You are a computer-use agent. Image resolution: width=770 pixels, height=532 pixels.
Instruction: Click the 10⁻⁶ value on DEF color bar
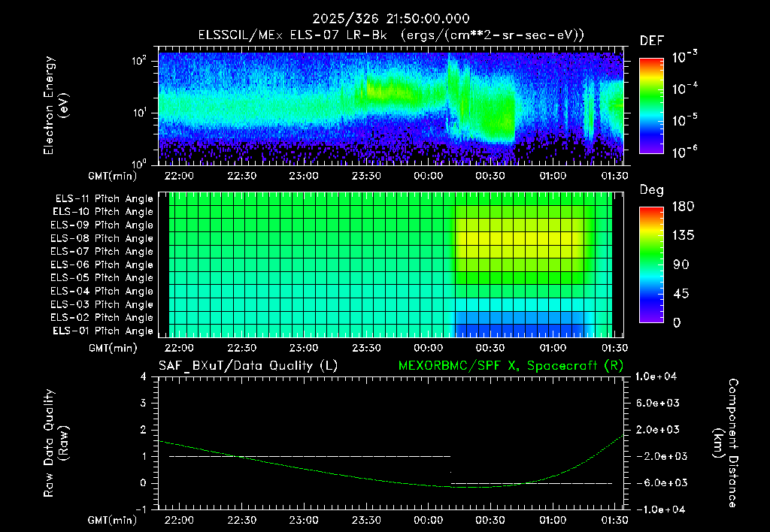pyautogui.click(x=684, y=152)
